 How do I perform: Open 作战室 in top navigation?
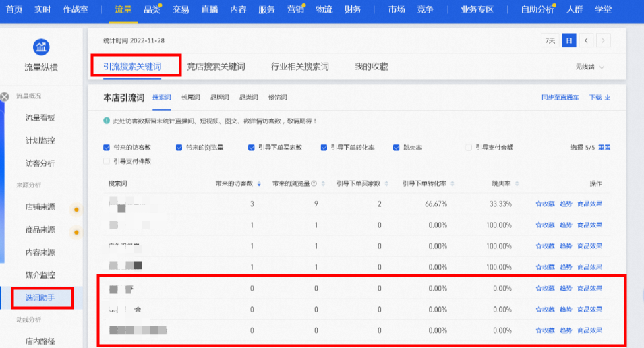(76, 9)
